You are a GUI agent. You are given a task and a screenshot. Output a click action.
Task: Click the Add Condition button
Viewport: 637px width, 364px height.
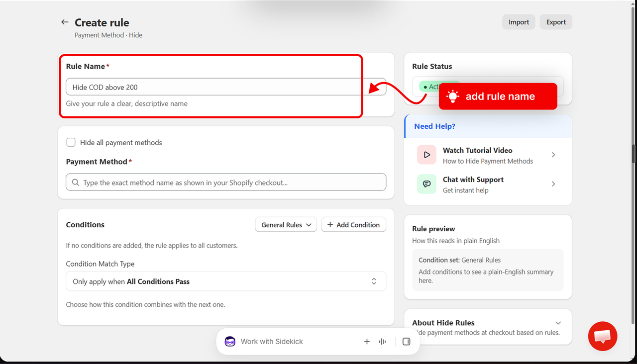point(354,225)
